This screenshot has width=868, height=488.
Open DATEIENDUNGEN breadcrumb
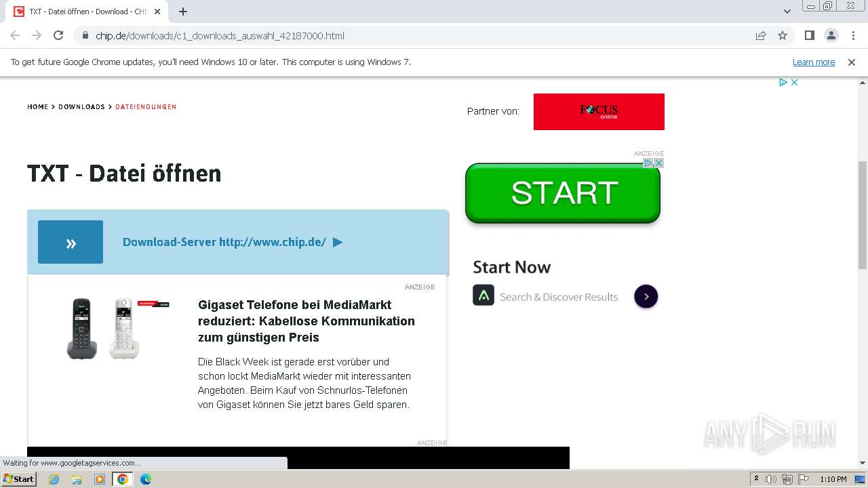click(x=146, y=106)
